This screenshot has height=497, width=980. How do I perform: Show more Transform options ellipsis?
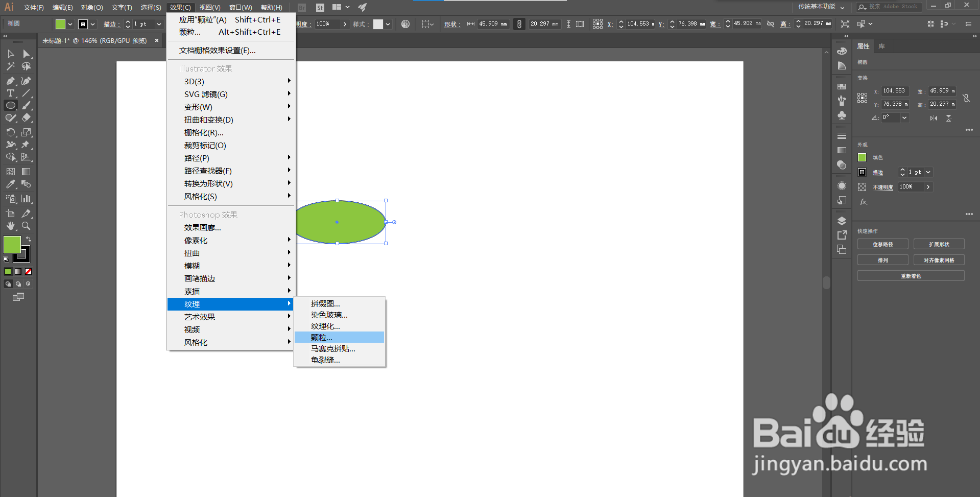click(x=969, y=130)
